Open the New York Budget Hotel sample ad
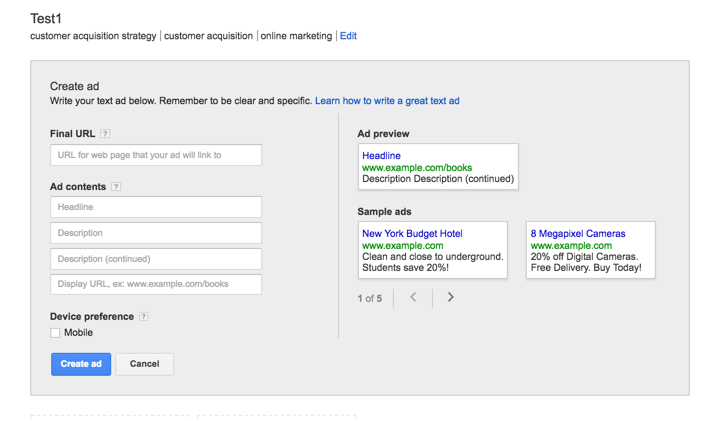 pyautogui.click(x=412, y=234)
